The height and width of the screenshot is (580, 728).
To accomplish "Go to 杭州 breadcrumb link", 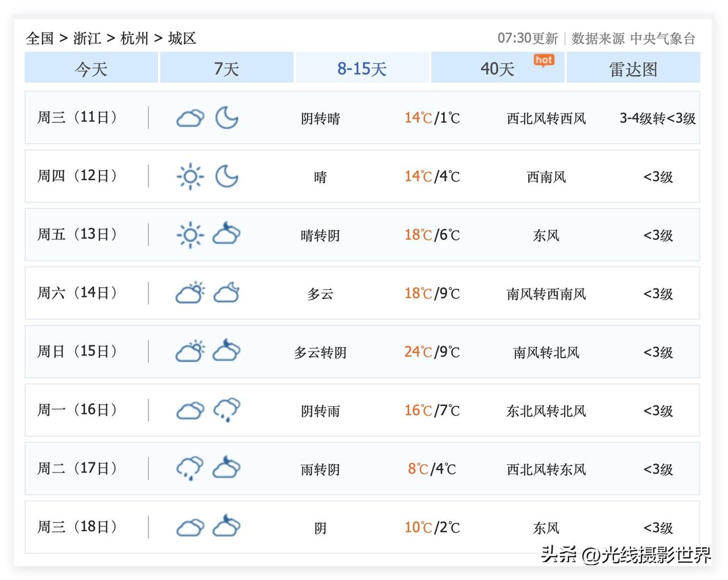I will [134, 38].
